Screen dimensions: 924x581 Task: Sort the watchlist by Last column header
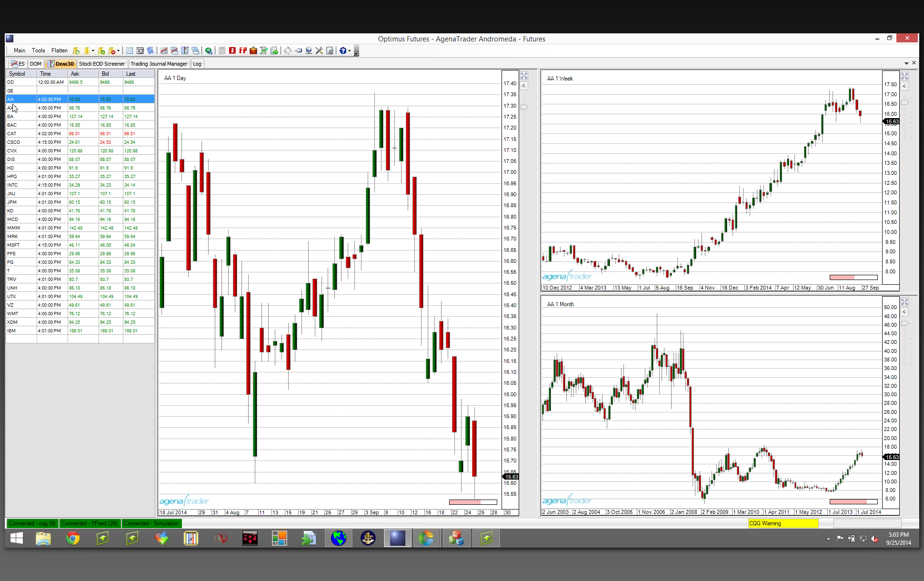[139, 74]
